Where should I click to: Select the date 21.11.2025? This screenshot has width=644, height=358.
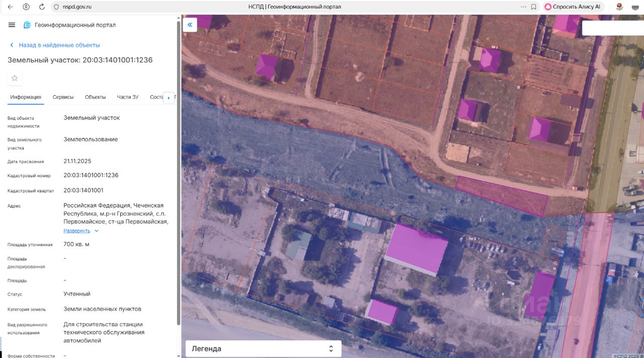point(77,161)
